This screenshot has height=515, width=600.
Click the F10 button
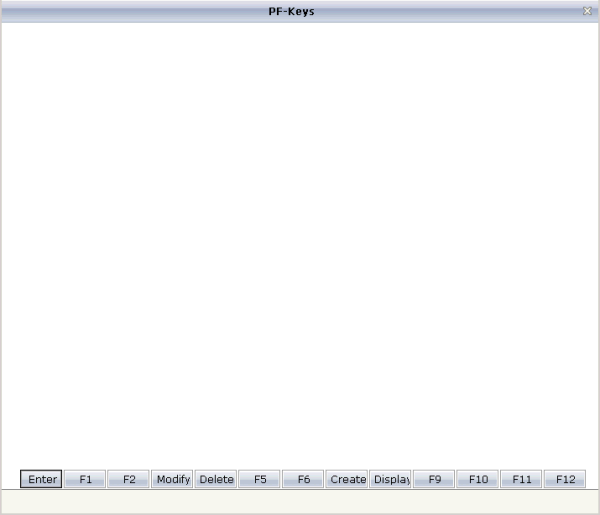click(x=478, y=479)
